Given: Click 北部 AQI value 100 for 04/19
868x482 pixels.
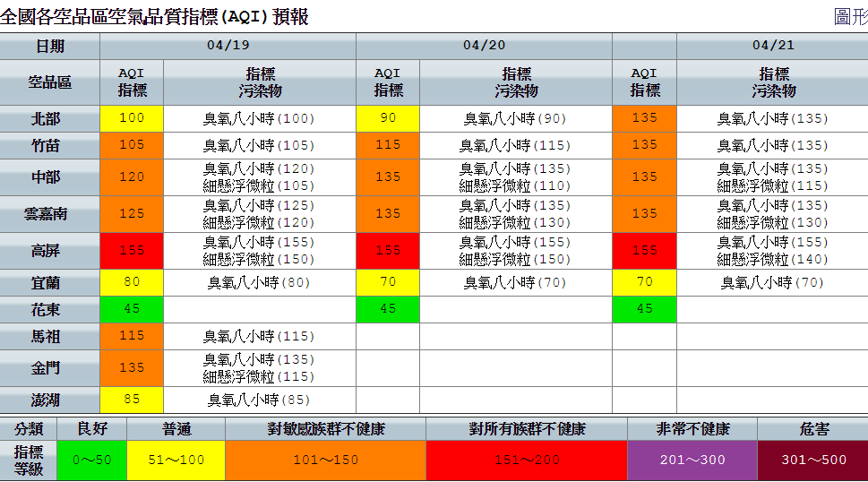Looking at the screenshot, I should [x=132, y=118].
